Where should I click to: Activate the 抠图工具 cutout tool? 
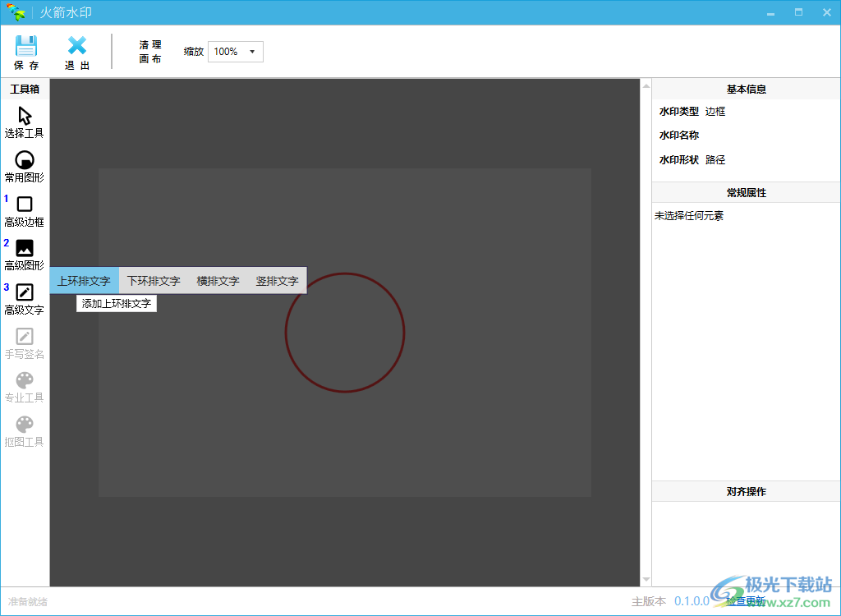tap(25, 431)
